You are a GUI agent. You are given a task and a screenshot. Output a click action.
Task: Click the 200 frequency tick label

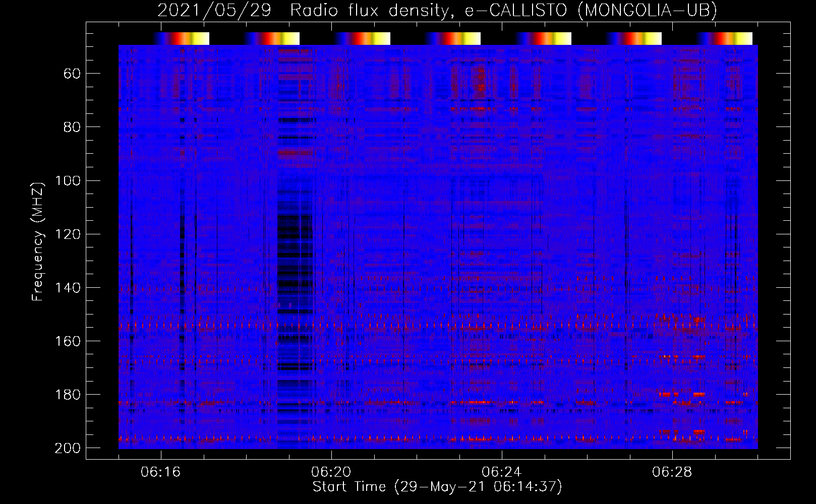(x=68, y=448)
